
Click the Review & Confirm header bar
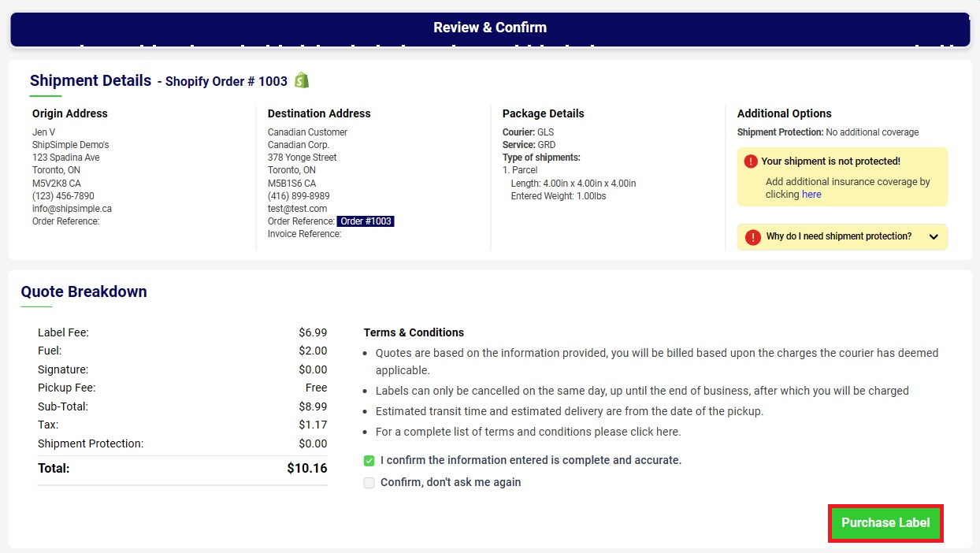[490, 28]
